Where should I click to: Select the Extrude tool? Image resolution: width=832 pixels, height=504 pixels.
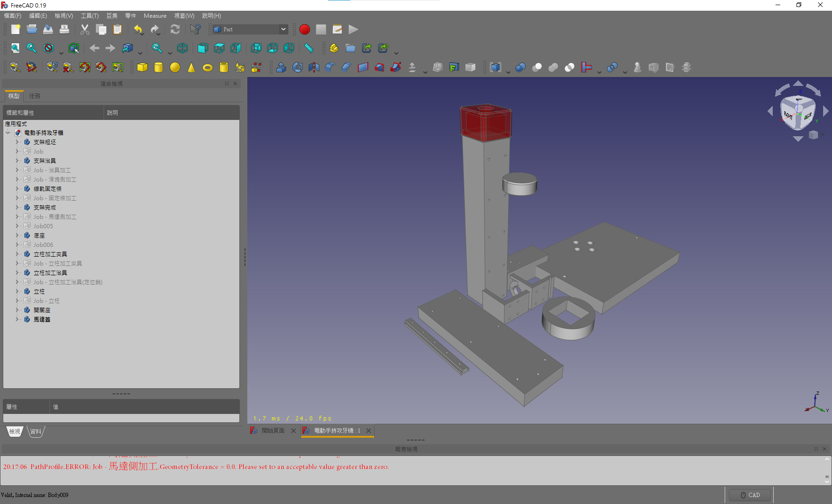coord(281,68)
